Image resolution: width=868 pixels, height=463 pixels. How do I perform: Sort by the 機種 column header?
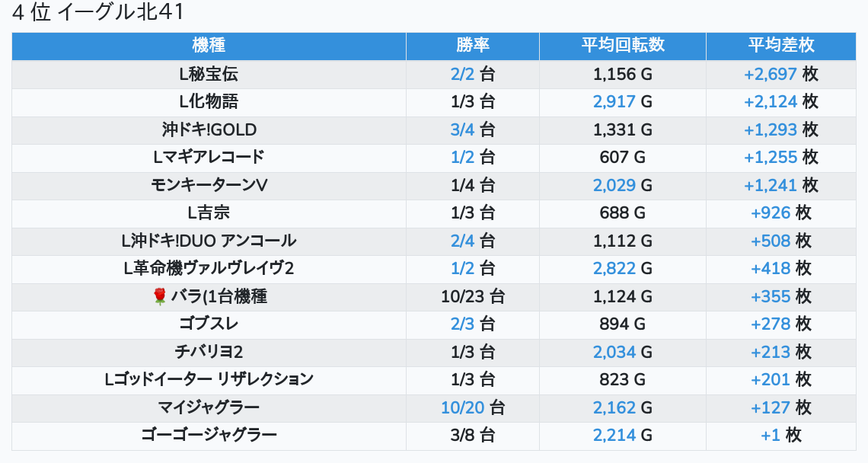point(209,46)
